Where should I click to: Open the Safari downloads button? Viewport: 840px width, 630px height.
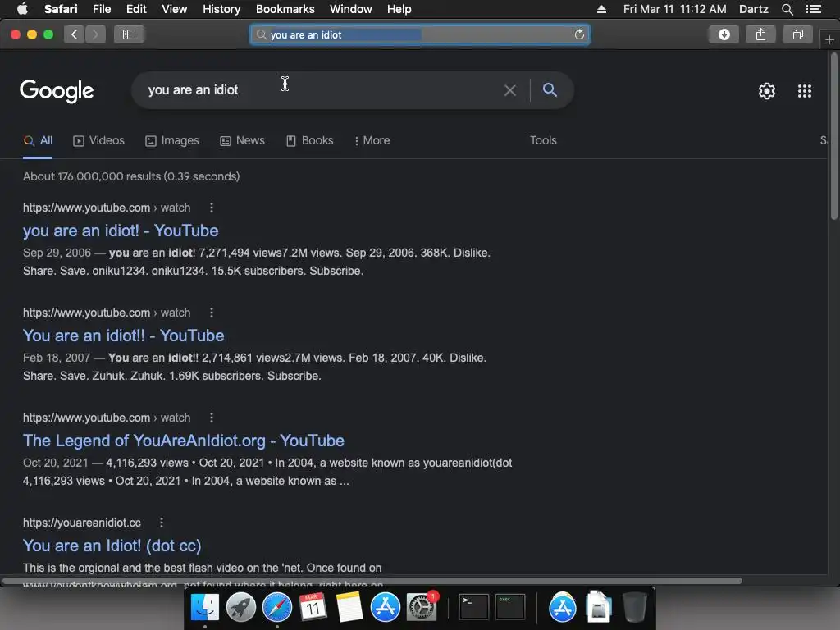pos(724,34)
